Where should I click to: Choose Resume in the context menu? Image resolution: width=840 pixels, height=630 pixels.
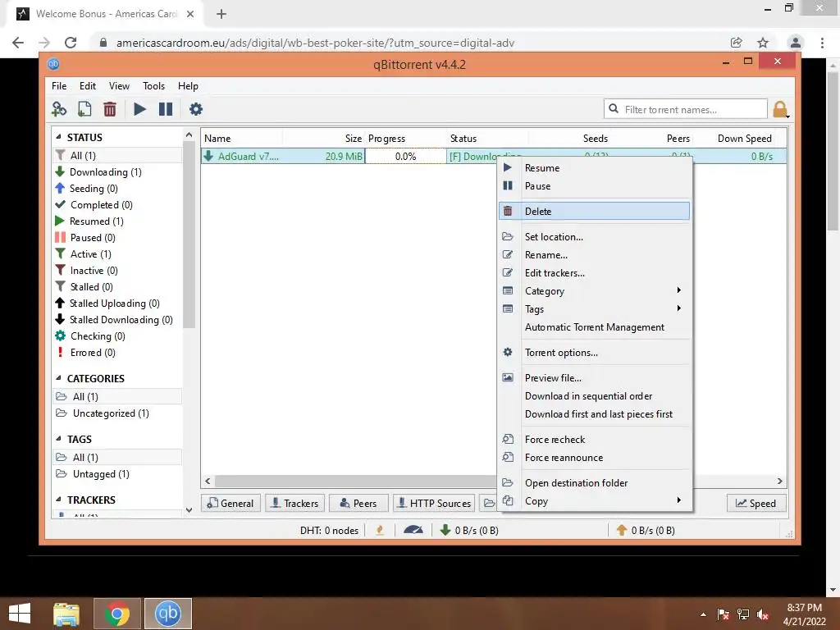[x=595, y=167]
